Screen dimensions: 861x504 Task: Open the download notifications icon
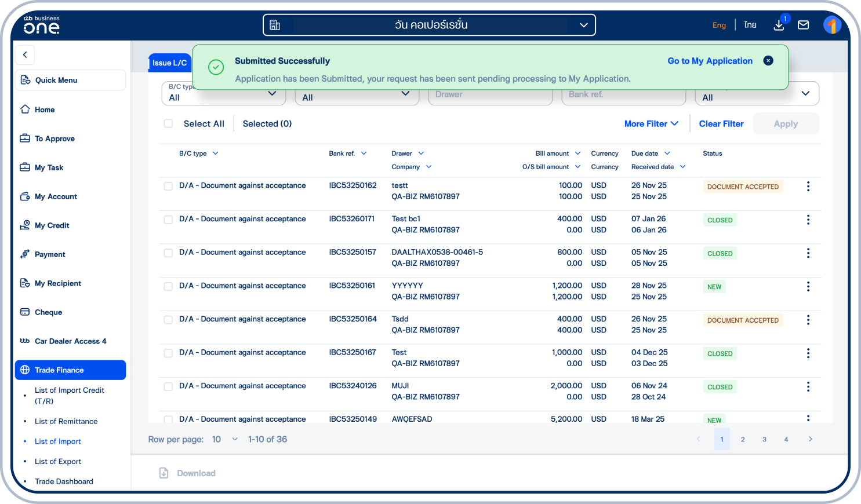pos(779,25)
